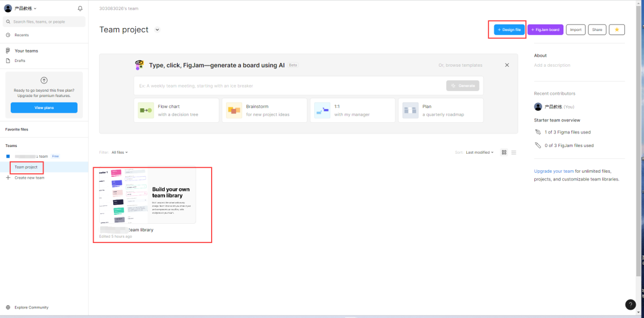Image resolution: width=644 pixels, height=318 pixels.
Task: Click the Brainstorm template icon
Action: pos(234,110)
